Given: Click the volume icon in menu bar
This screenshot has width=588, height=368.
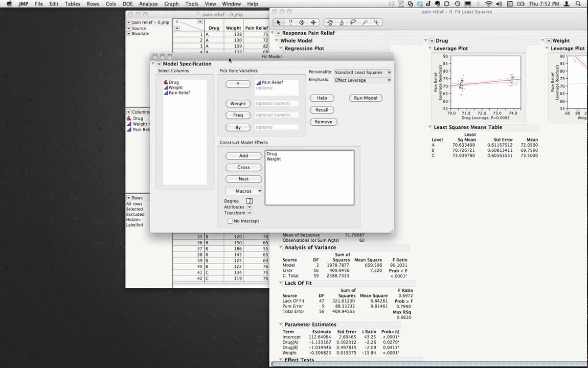Looking at the screenshot, I should tap(499, 4).
